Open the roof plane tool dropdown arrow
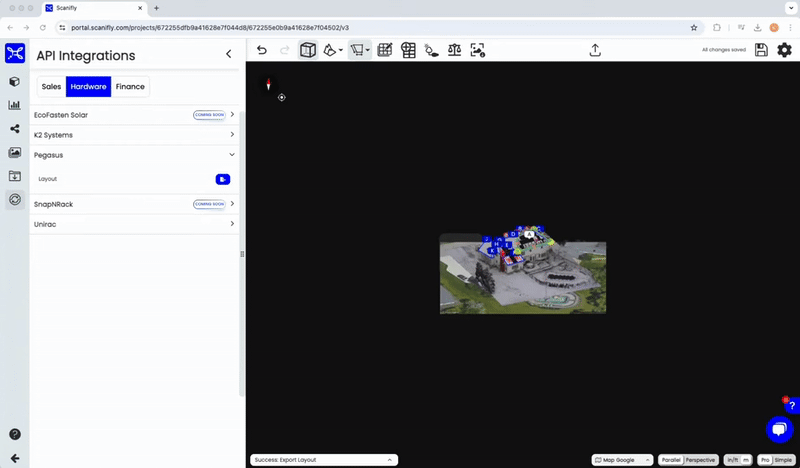This screenshot has height=468, width=800. [341, 51]
